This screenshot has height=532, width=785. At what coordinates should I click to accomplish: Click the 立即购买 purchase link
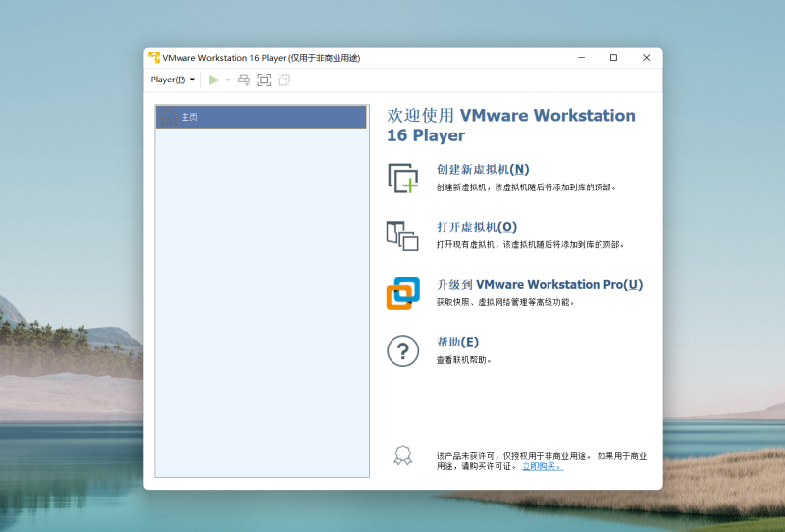coord(543,466)
